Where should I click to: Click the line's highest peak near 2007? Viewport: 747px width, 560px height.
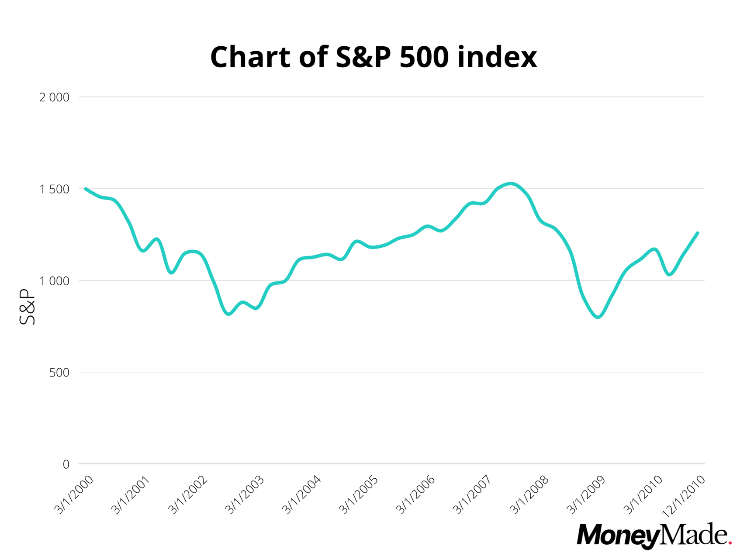(x=511, y=184)
